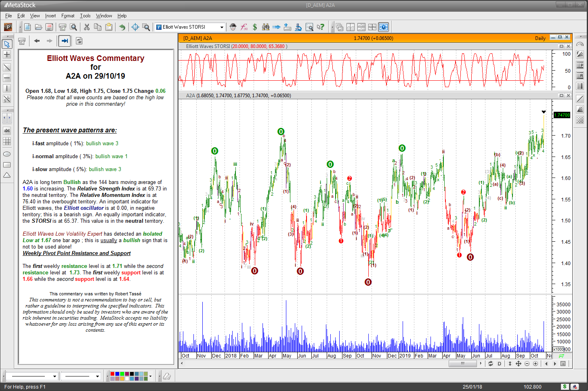Select the ellipse drawing tool
The image size is (588, 391).
7,154
